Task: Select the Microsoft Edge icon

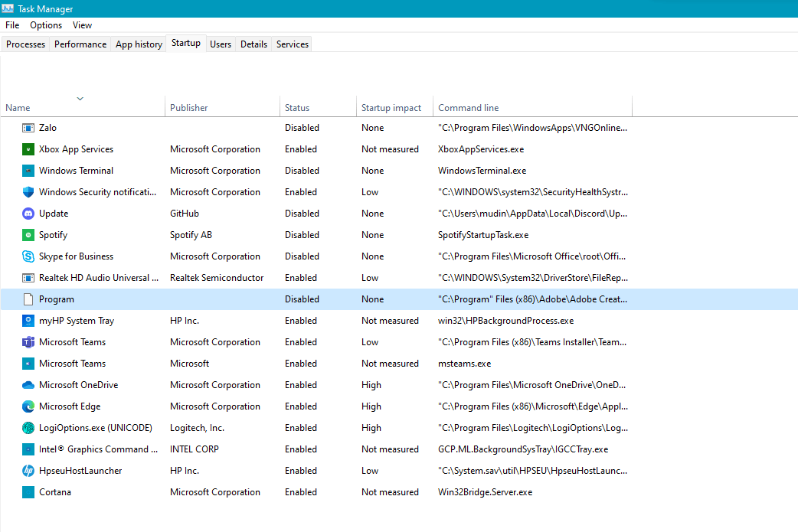Action: pyautogui.click(x=24, y=406)
